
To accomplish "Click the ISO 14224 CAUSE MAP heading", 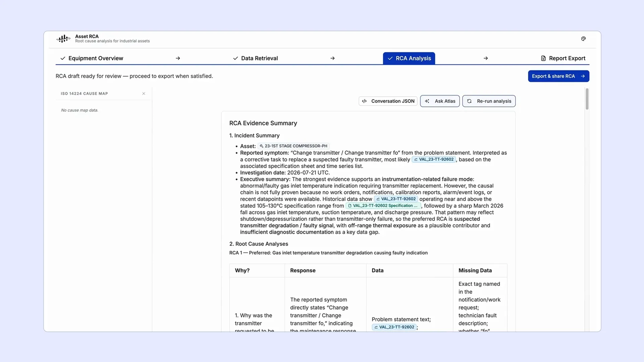I will (84, 94).
